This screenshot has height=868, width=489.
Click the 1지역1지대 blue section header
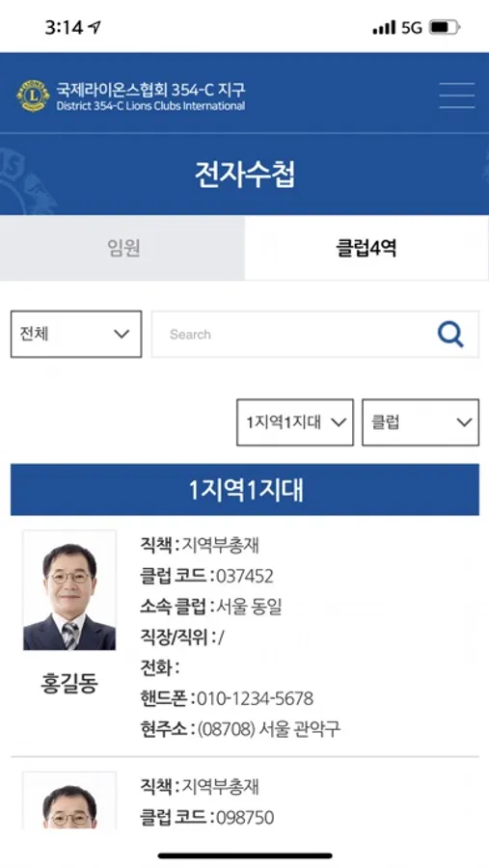(245, 490)
